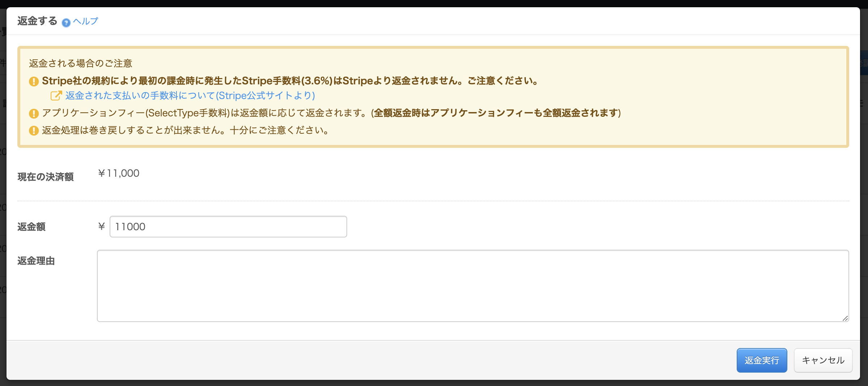
Task: Click the bold 全額返金時 application fee text
Action: 495,113
